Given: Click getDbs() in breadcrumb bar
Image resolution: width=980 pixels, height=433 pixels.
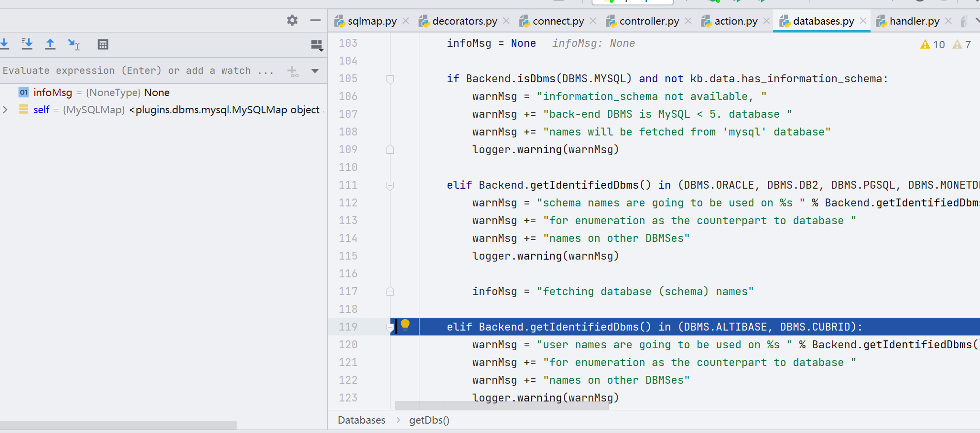Looking at the screenshot, I should pos(429,420).
